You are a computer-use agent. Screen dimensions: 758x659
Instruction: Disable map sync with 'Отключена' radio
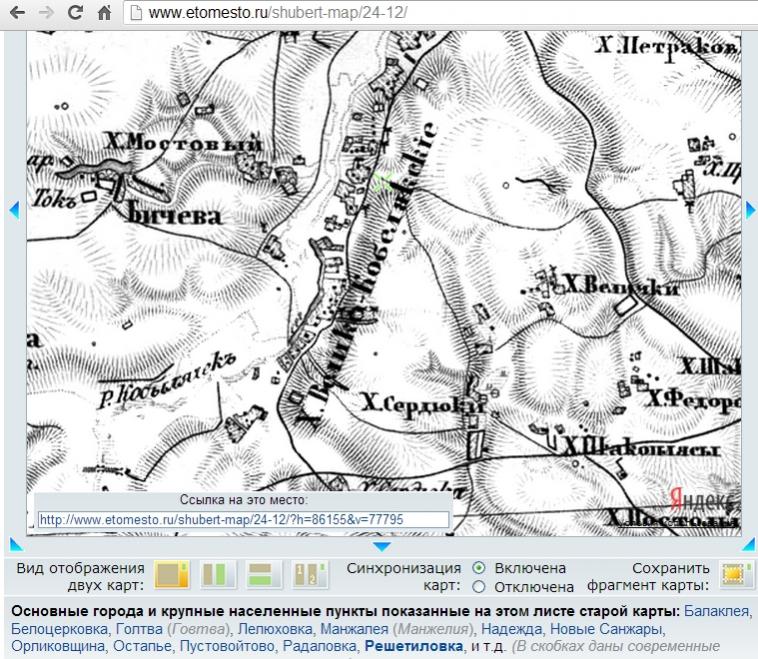pyautogui.click(x=478, y=587)
